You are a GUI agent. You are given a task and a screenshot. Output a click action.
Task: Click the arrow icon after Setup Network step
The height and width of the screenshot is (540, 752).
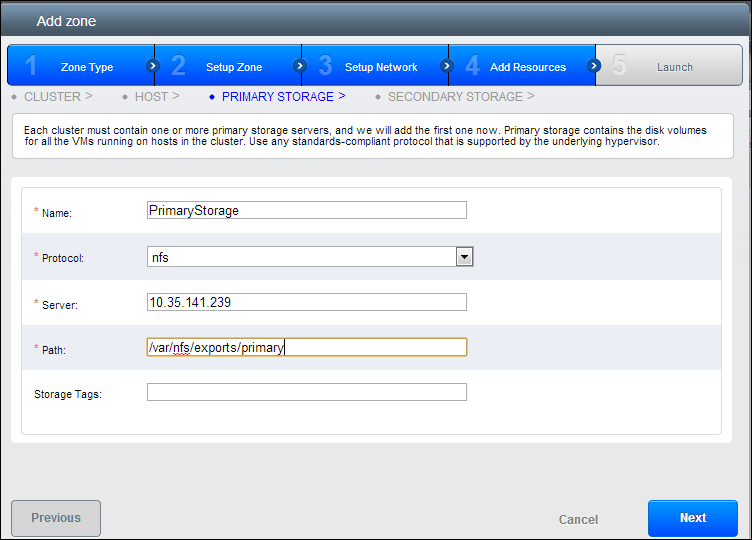point(446,66)
